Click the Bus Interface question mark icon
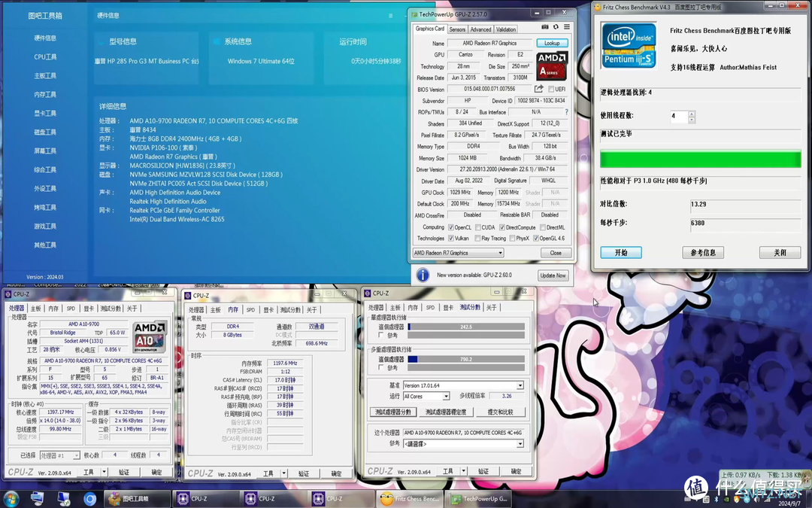 (x=567, y=112)
